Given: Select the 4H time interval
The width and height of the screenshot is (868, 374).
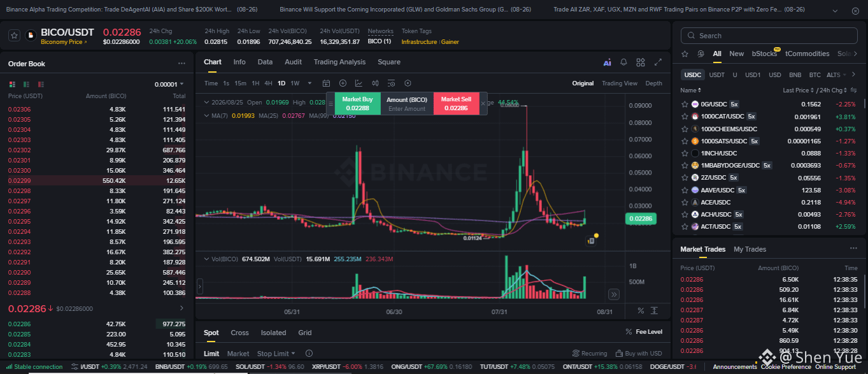Looking at the screenshot, I should click(268, 83).
